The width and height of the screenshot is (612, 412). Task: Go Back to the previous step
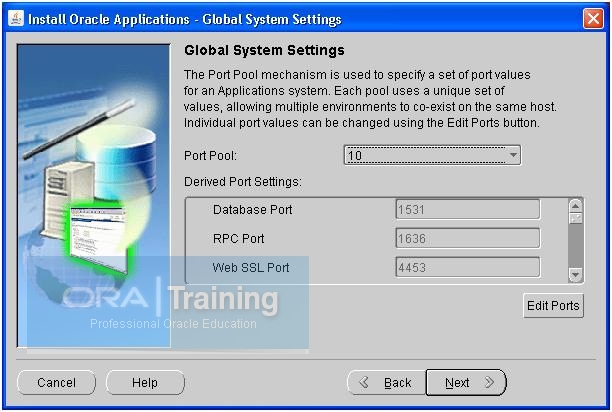point(386,382)
